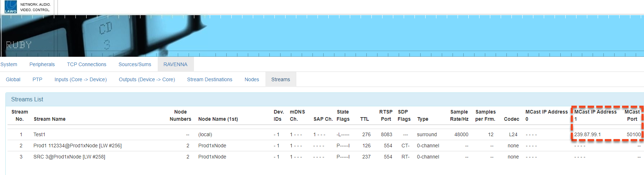Viewport: 644px width, 175px height.
Task: Click multicast address 239.87.99.1 cell
Action: [587, 134]
